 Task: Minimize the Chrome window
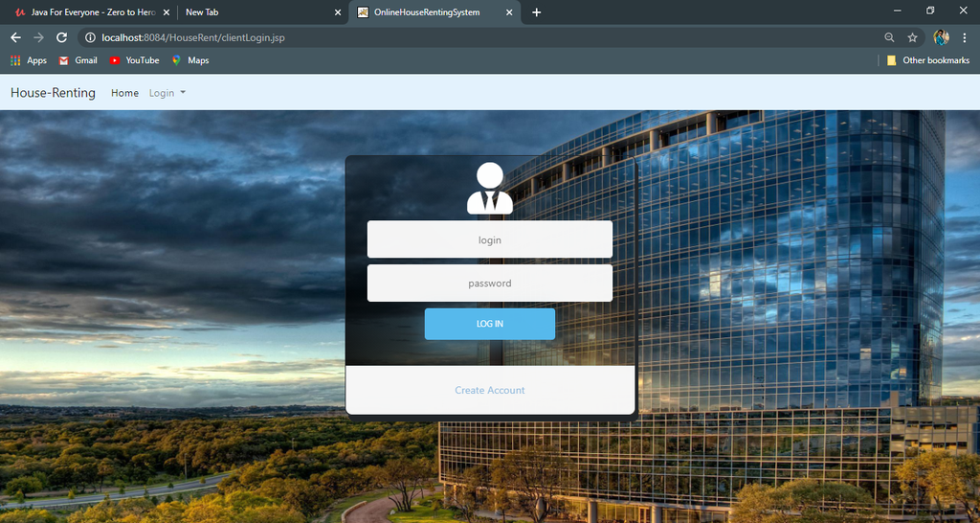898,11
